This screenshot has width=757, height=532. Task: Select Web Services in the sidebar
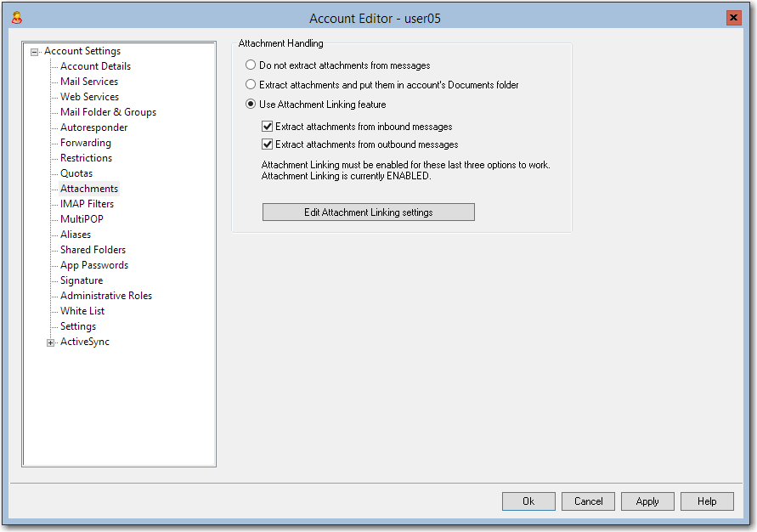coord(88,96)
